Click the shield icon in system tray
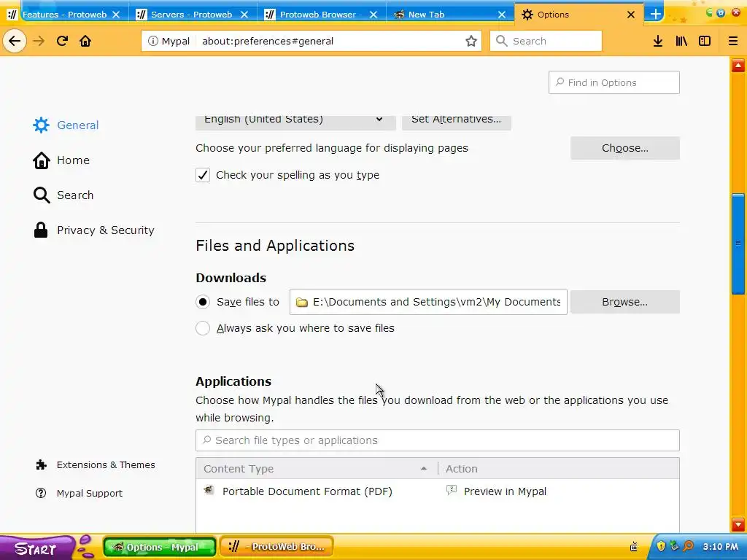The height and width of the screenshot is (560, 747). [661, 546]
